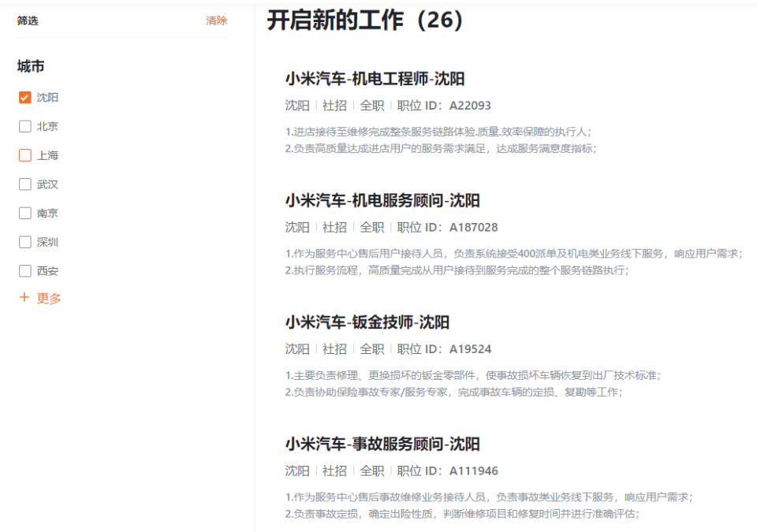The width and height of the screenshot is (757, 532).
Task: Check the 武汉 city filter
Action: pyautogui.click(x=25, y=184)
